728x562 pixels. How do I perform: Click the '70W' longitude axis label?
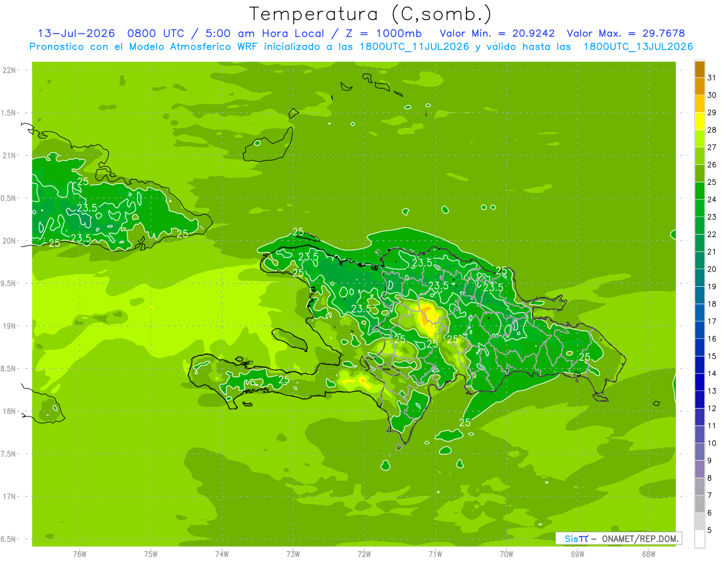tap(507, 554)
